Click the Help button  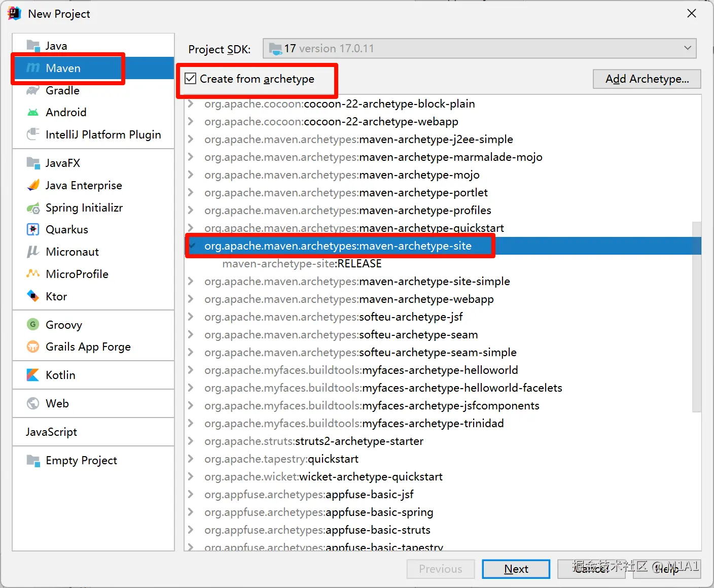[666, 569]
